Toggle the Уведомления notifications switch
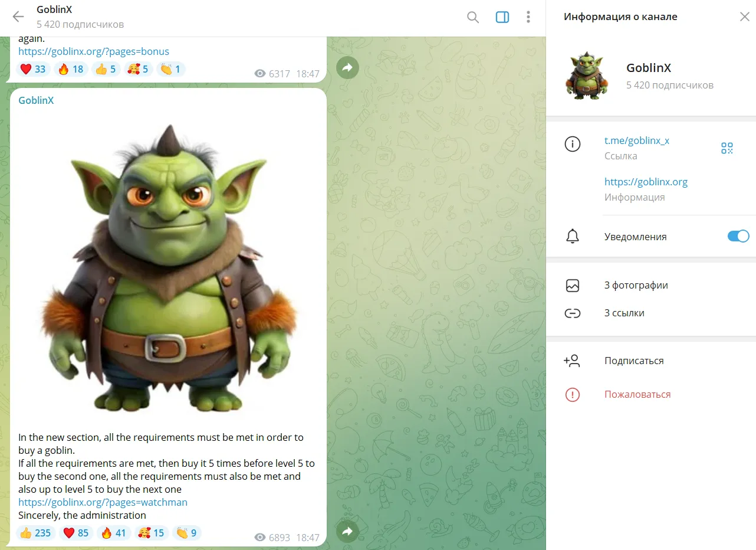Screen dimensions: 756x550 click(x=738, y=237)
